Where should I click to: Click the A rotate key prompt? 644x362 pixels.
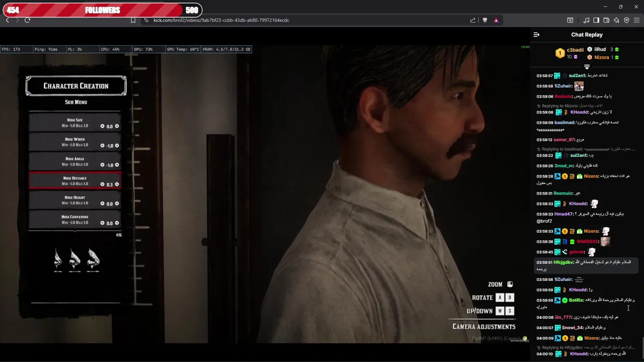[500, 298]
